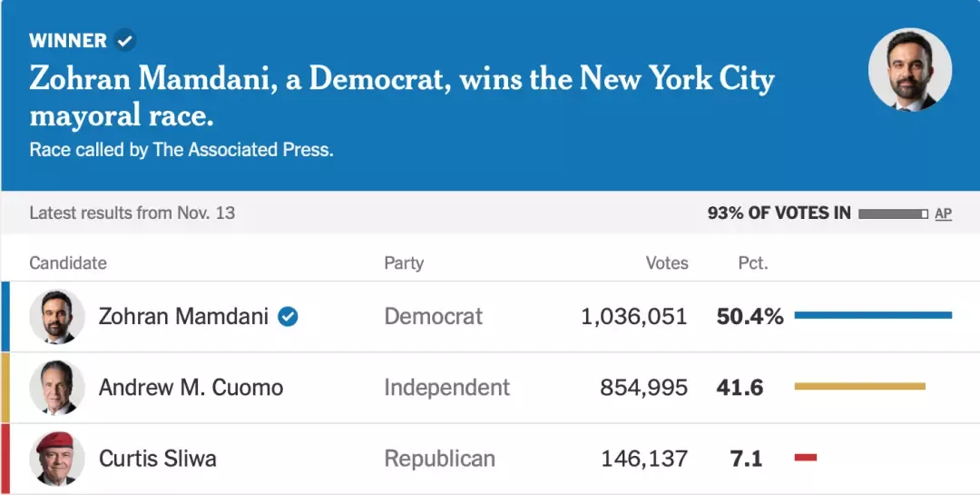Click the blue percentage bar for Mamdani
The width and height of the screenshot is (980, 495).
pyautogui.click(x=873, y=315)
